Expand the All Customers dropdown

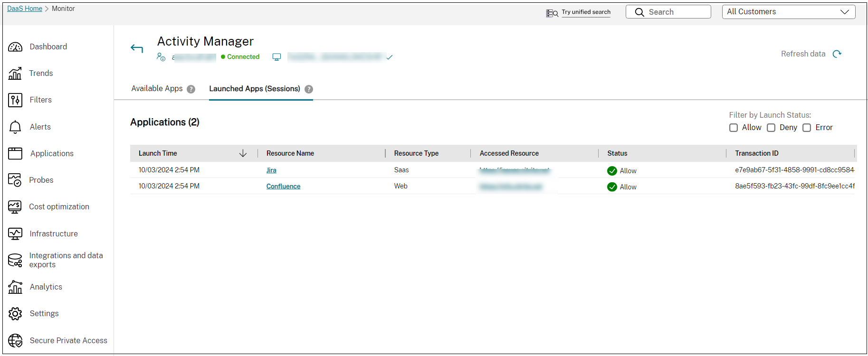pyautogui.click(x=789, y=12)
